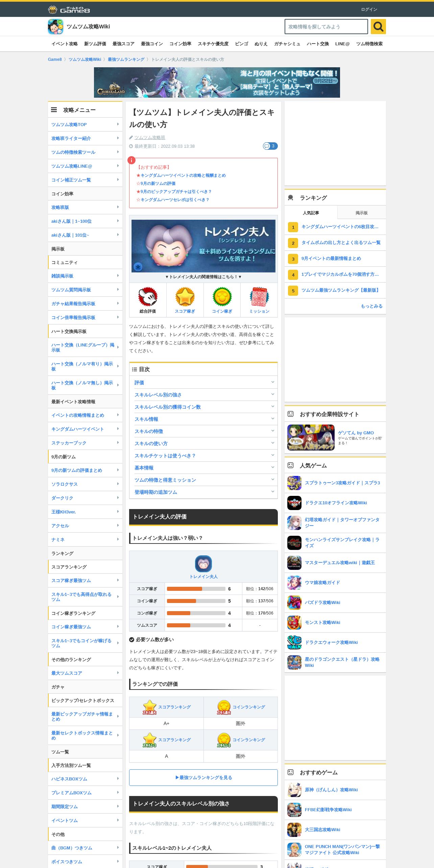Viewport: 434px width, 868px height.
Task: Open the ツムツム攻略班 author link
Action: tap(150, 137)
